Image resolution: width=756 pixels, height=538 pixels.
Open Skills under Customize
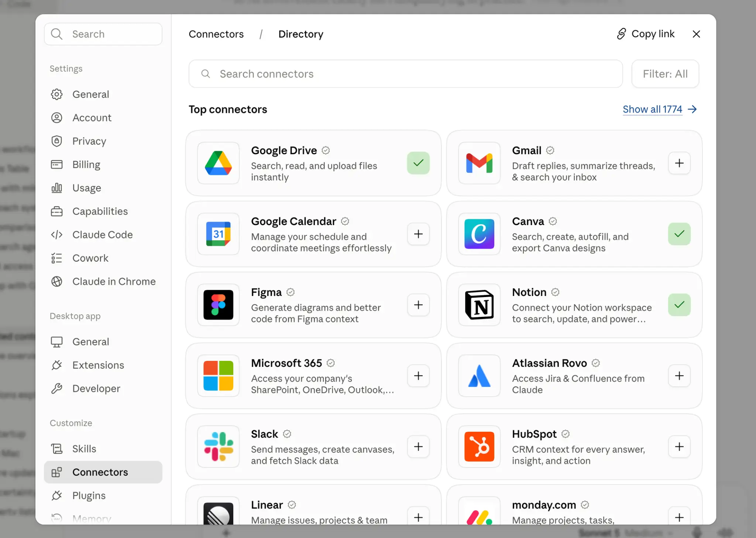(103, 449)
